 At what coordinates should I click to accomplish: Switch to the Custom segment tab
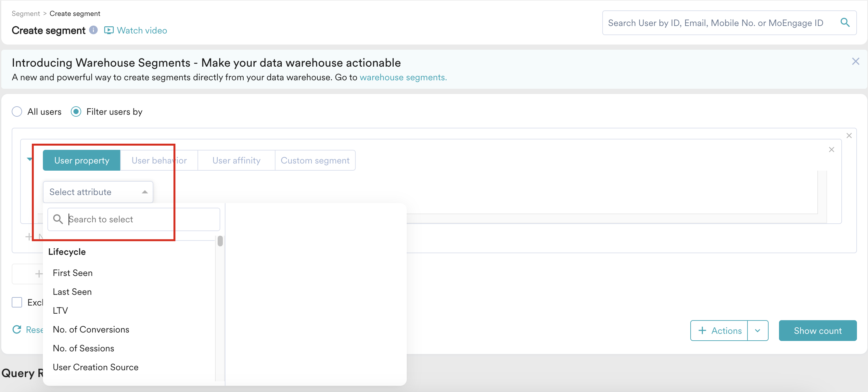(x=315, y=161)
